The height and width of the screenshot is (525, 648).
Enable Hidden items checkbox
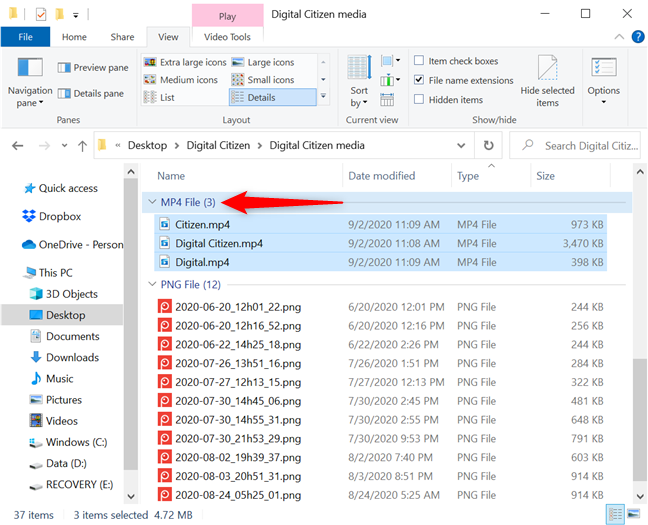click(x=419, y=99)
